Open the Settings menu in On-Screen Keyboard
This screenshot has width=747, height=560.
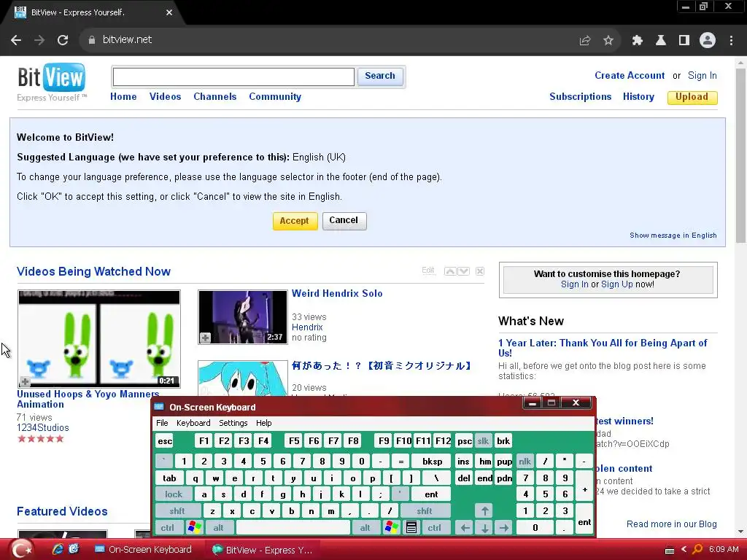[x=233, y=423]
